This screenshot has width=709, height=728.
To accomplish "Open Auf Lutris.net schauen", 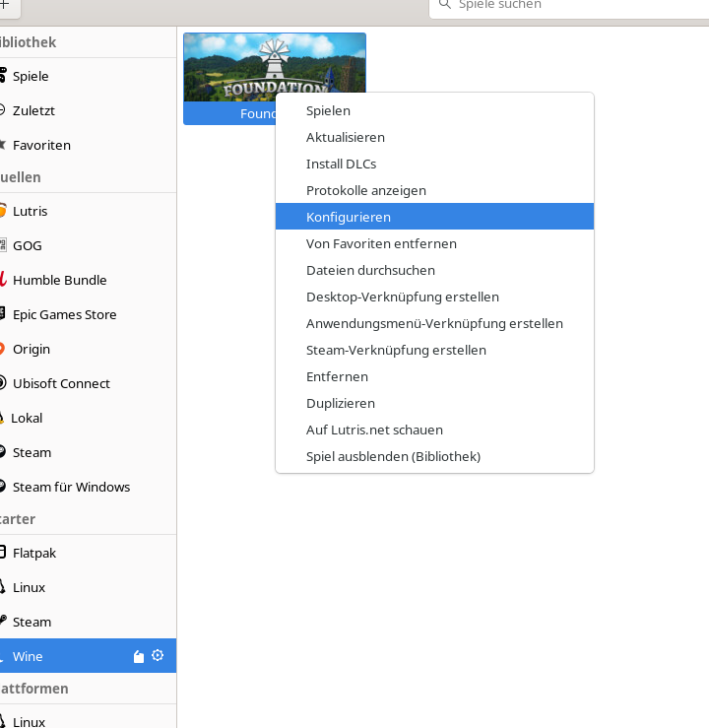I will (434, 430).
